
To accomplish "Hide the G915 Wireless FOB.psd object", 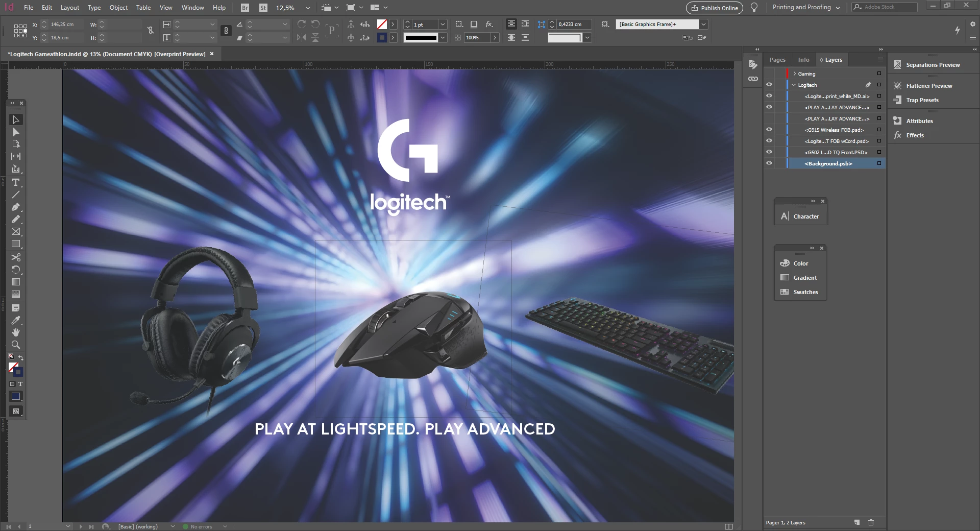I will 769,130.
